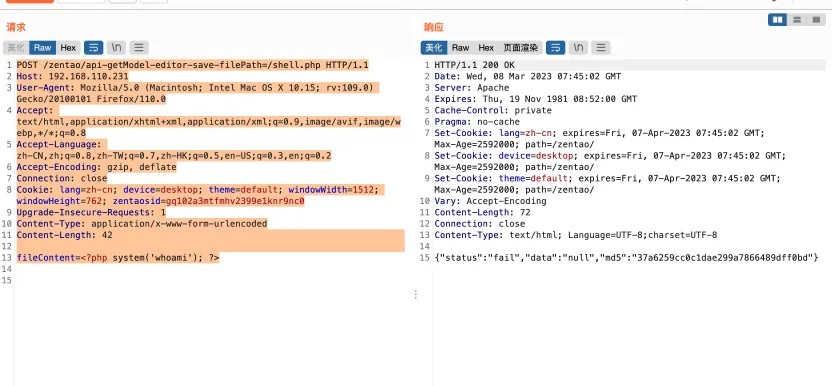
Task: Toggle non-printable \n characters in request panel
Action: (116, 48)
